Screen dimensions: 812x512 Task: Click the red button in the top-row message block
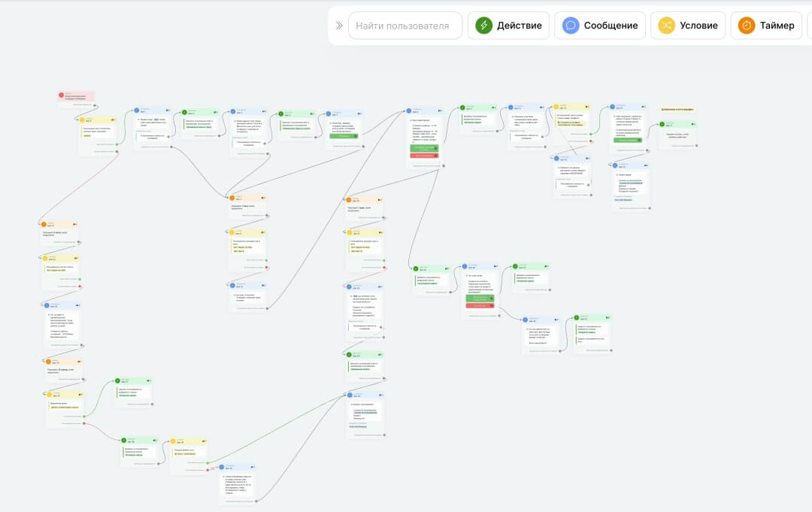coord(424,156)
